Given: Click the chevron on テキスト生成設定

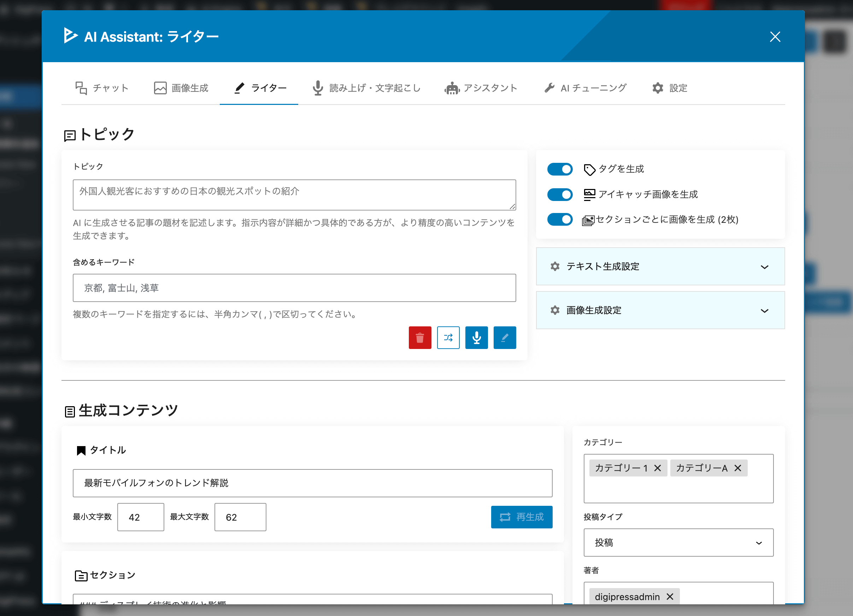Looking at the screenshot, I should (764, 267).
